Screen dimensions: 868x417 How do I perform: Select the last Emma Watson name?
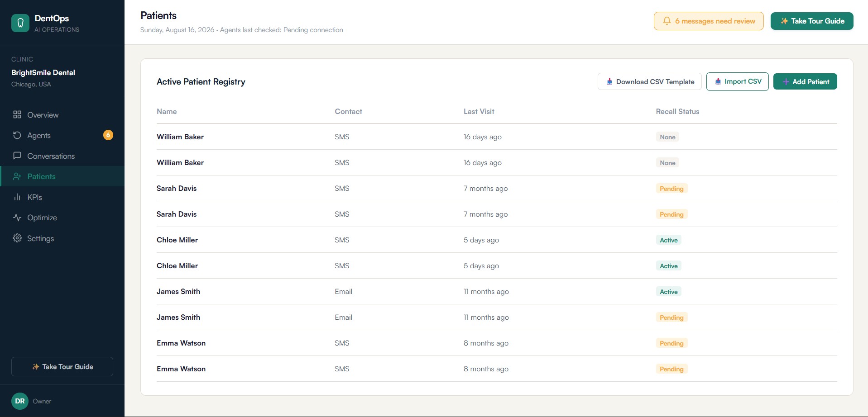[181, 369]
